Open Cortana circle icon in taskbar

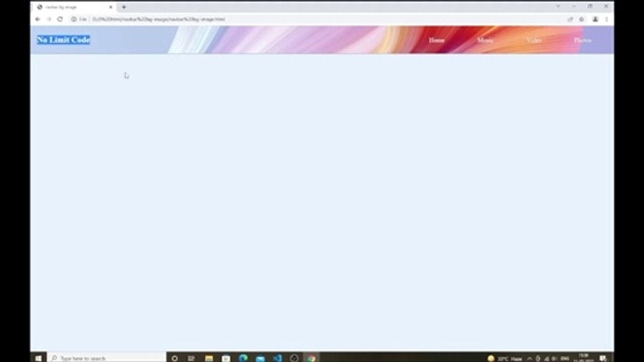point(175,358)
